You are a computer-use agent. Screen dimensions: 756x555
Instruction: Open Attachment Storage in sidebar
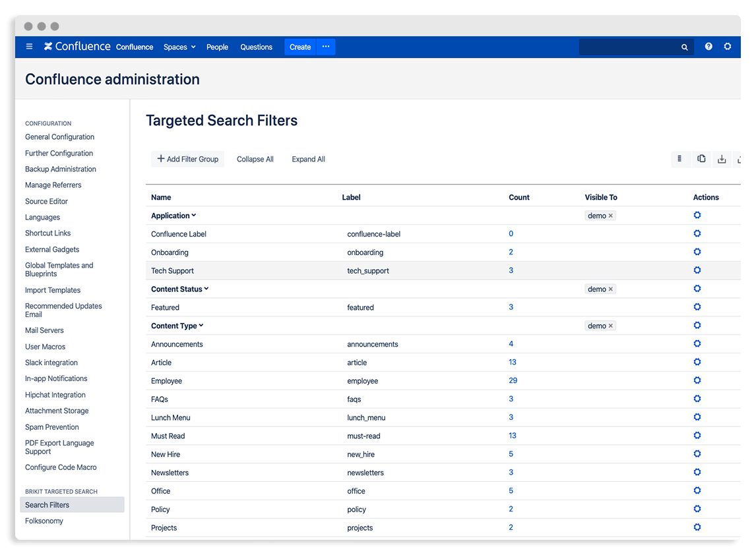point(57,411)
